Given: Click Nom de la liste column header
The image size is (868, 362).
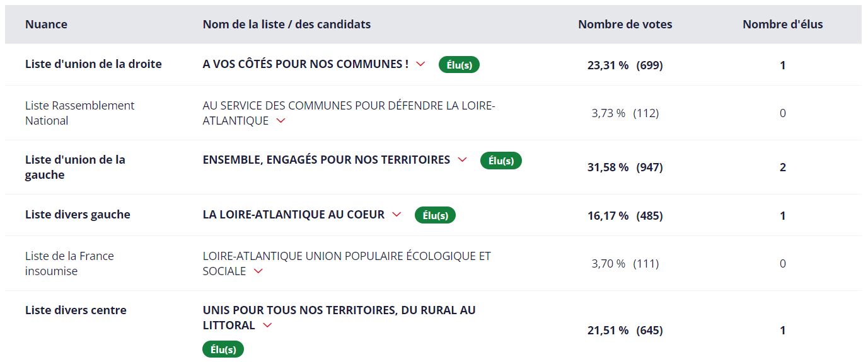Looking at the screenshot, I should click(x=287, y=25).
